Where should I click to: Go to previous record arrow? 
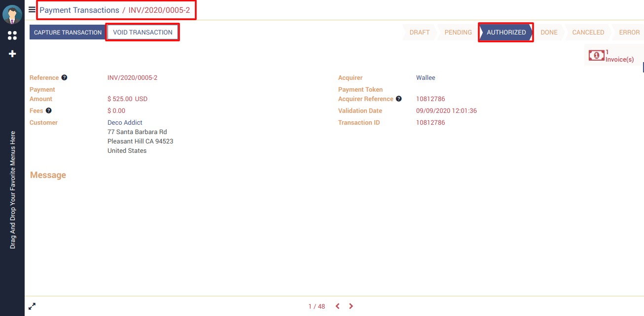pyautogui.click(x=338, y=306)
